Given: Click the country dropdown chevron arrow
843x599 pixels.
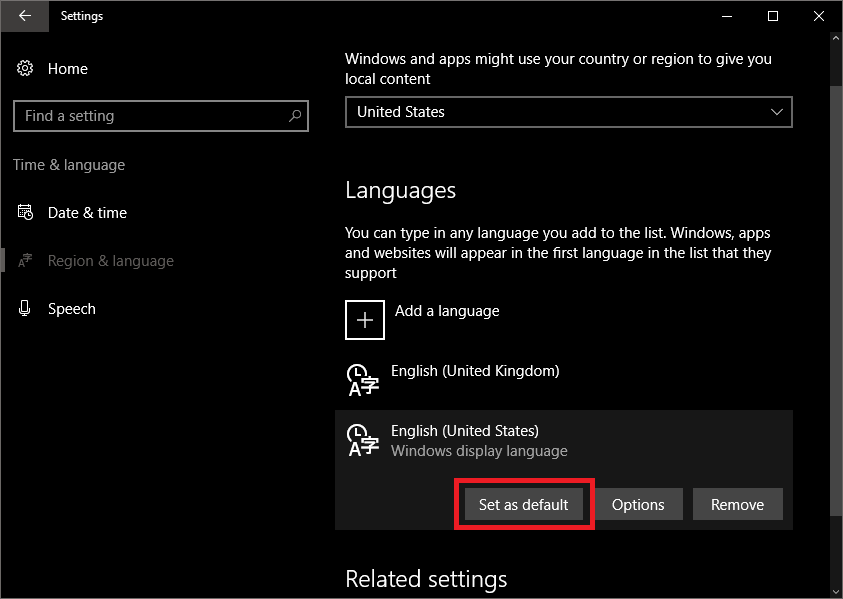Looking at the screenshot, I should tap(776, 112).
